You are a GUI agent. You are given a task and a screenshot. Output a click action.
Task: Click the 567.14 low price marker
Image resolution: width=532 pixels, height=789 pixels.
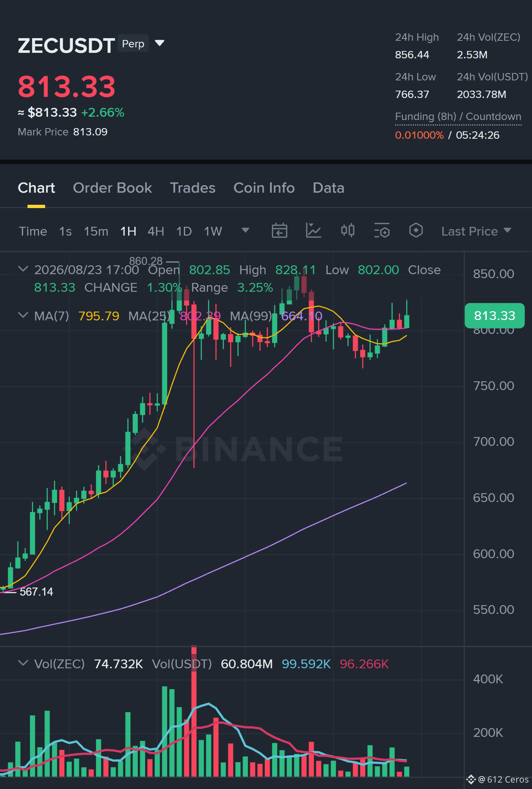(36, 592)
